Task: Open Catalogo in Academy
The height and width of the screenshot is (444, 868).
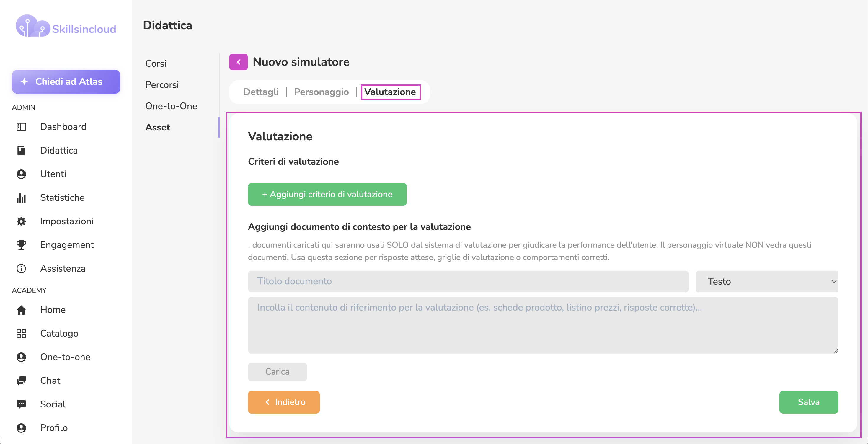Action: coord(59,334)
